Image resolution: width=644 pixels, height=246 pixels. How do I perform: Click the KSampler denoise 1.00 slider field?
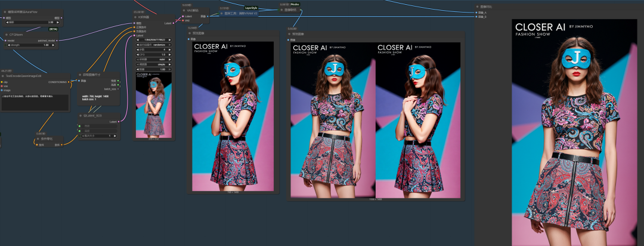click(154, 69)
